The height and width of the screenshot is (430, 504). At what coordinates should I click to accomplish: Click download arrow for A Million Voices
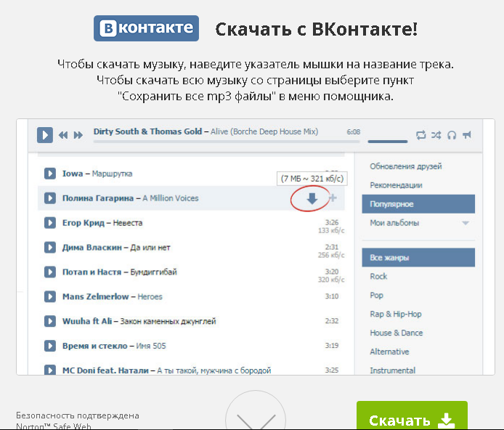pos(312,198)
